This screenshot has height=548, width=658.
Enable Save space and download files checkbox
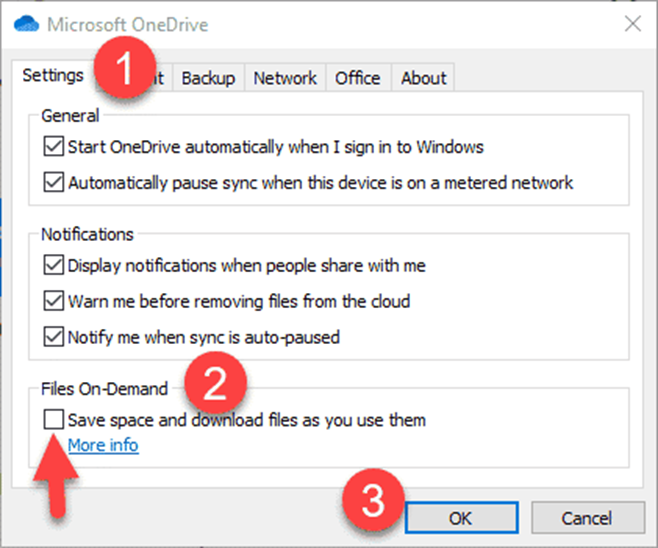coord(54,420)
